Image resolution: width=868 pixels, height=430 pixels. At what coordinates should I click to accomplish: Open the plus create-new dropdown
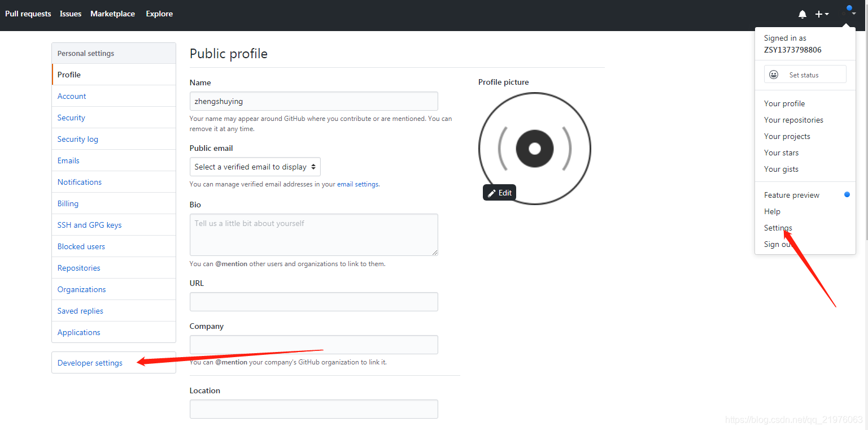click(x=822, y=14)
